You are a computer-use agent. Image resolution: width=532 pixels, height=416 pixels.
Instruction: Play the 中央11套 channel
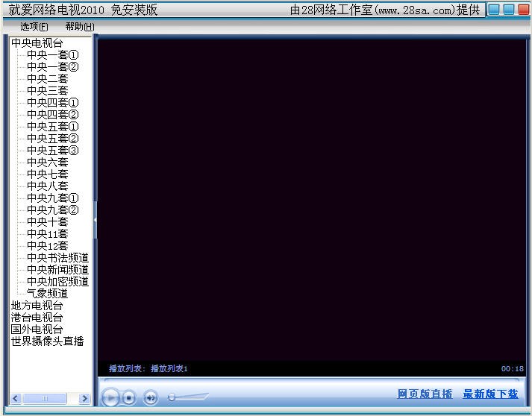pos(48,234)
